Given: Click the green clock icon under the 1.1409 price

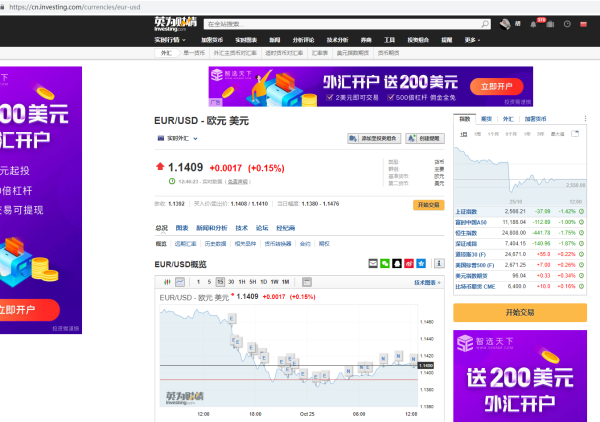Looking at the screenshot, I should pyautogui.click(x=172, y=181).
